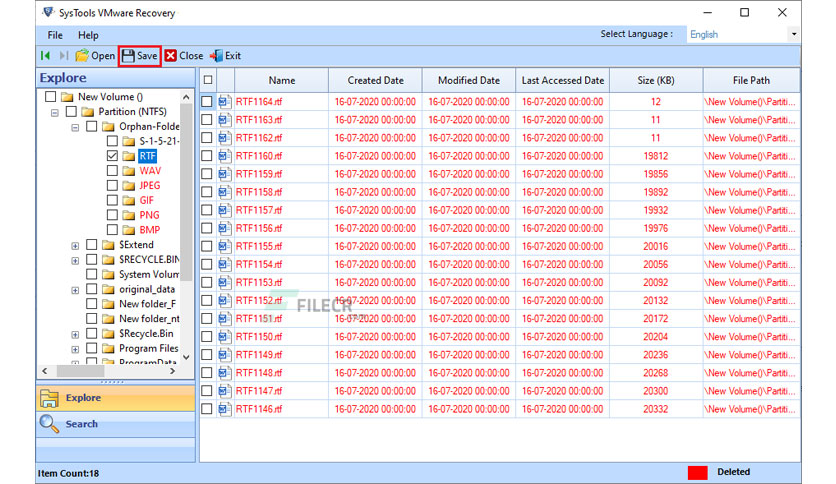Expand the $RECYCLE.BIN tree node
Screen dimensions: 836x484
click(x=75, y=261)
